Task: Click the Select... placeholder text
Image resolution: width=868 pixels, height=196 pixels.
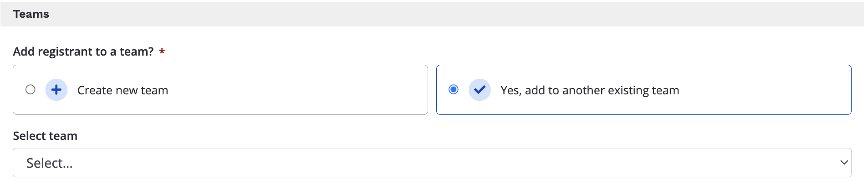Action: click(x=50, y=163)
